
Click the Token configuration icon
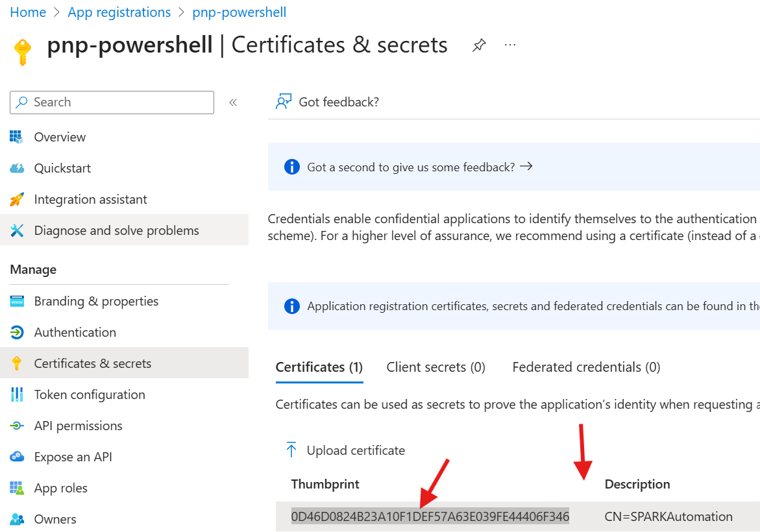17,394
